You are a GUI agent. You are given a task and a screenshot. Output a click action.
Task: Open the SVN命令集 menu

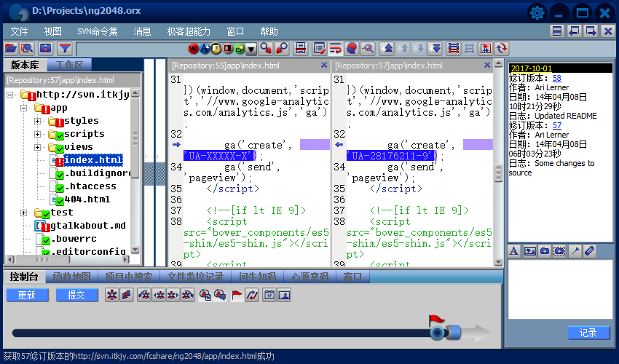click(x=97, y=31)
